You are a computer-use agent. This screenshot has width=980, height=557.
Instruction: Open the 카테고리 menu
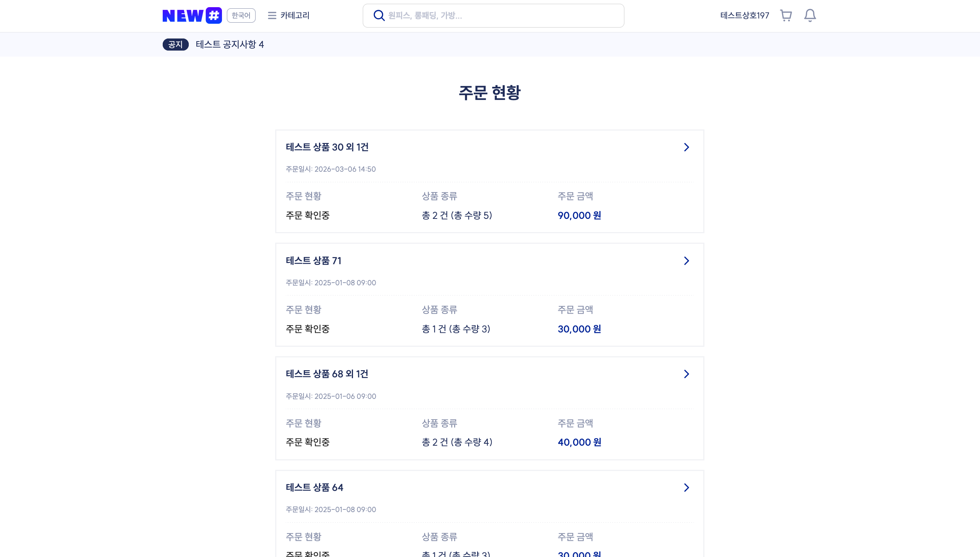pyautogui.click(x=295, y=16)
